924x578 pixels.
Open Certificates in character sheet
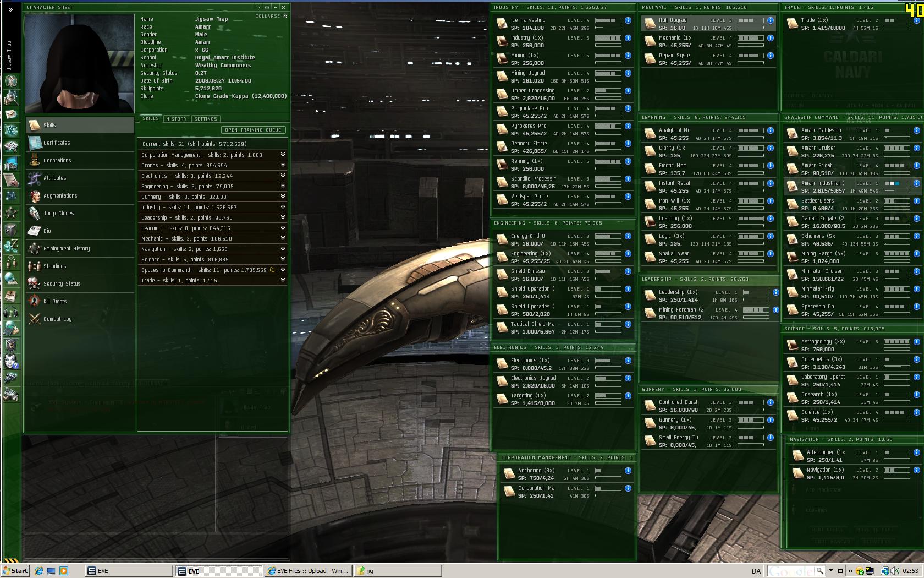(x=80, y=143)
